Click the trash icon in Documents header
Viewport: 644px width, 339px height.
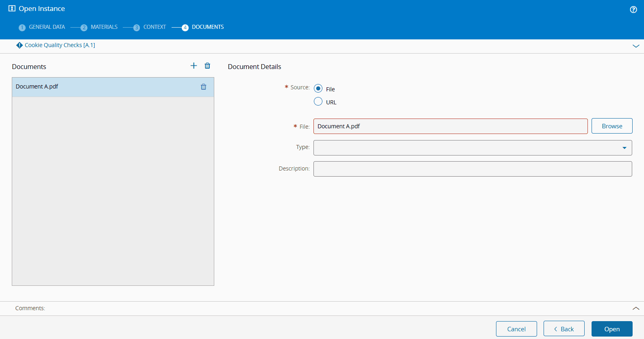click(207, 66)
